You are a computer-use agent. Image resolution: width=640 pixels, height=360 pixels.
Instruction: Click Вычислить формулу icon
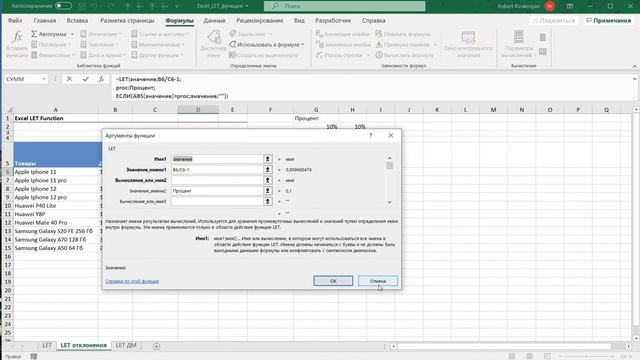click(x=379, y=55)
